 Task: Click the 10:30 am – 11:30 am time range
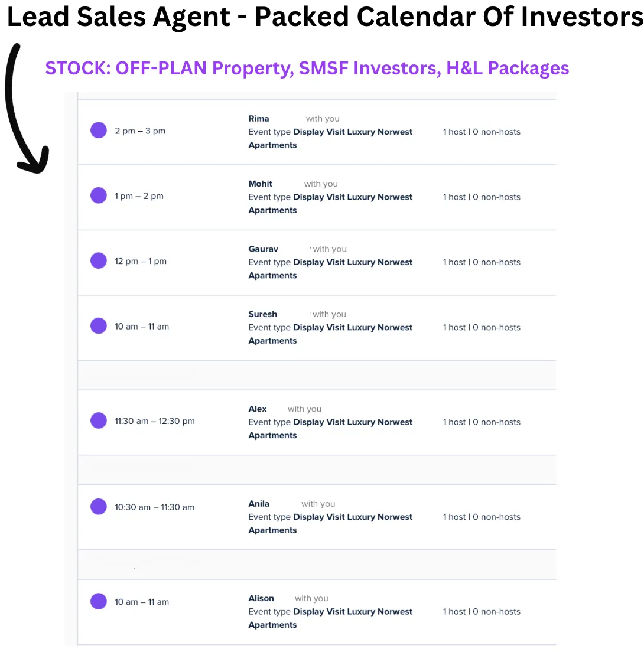[154, 507]
